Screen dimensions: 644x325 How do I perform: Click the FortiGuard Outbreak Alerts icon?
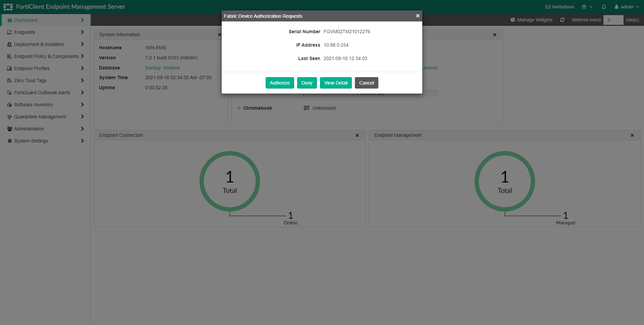[9, 93]
